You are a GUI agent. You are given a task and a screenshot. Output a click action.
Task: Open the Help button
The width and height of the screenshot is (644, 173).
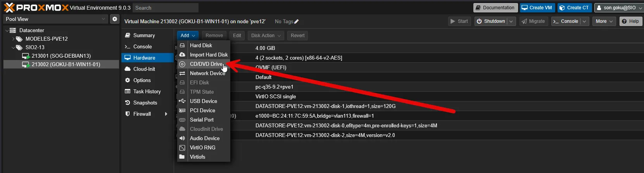click(630, 21)
